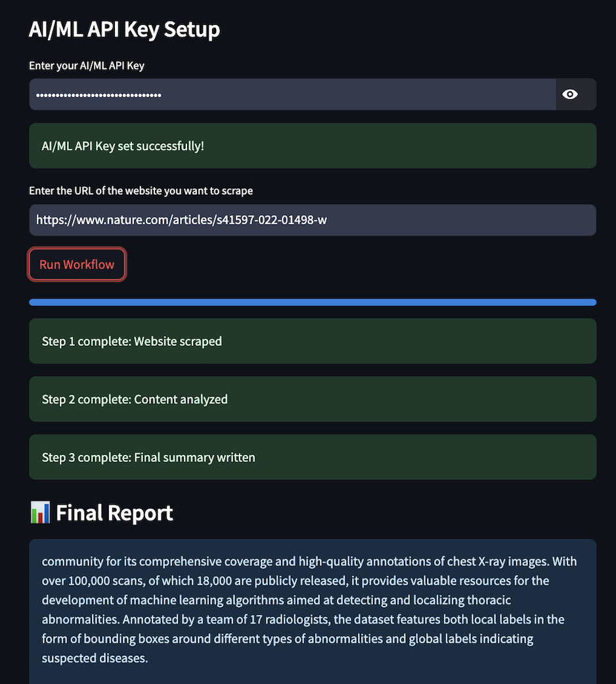Show the hidden API key with eye icon
Viewport: 616px width, 684px height.
tap(570, 95)
